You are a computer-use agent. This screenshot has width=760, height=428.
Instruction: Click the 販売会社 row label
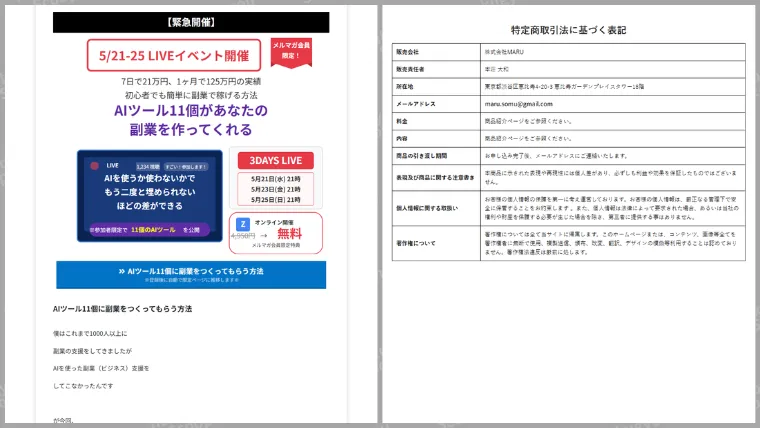click(408, 50)
